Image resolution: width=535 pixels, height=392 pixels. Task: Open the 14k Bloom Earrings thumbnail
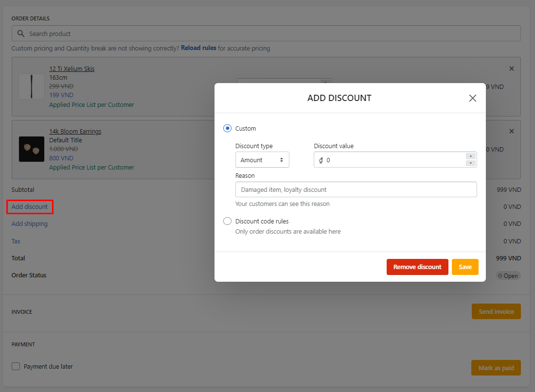tap(32, 149)
